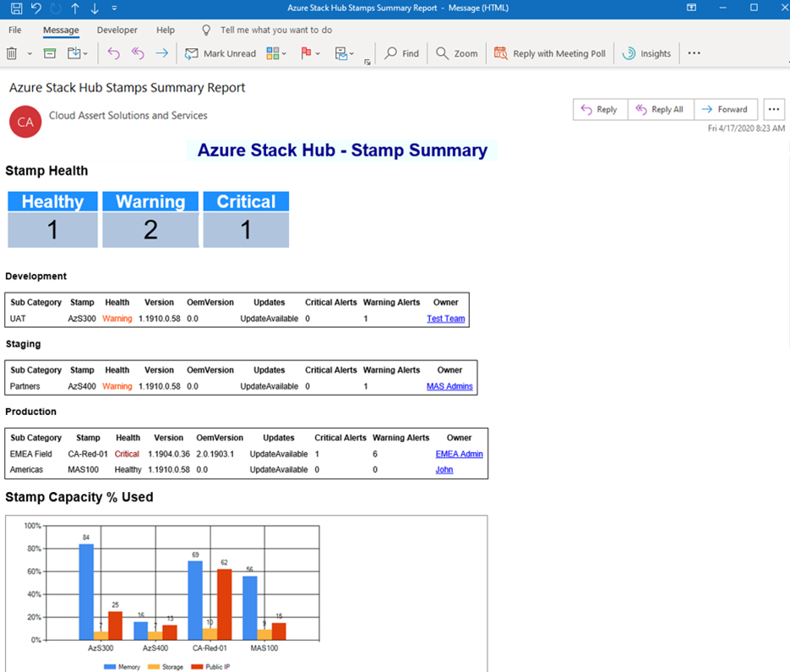Viewport: 790px width, 672px height.
Task: Click the toolbar Reply All icon
Action: click(138, 53)
